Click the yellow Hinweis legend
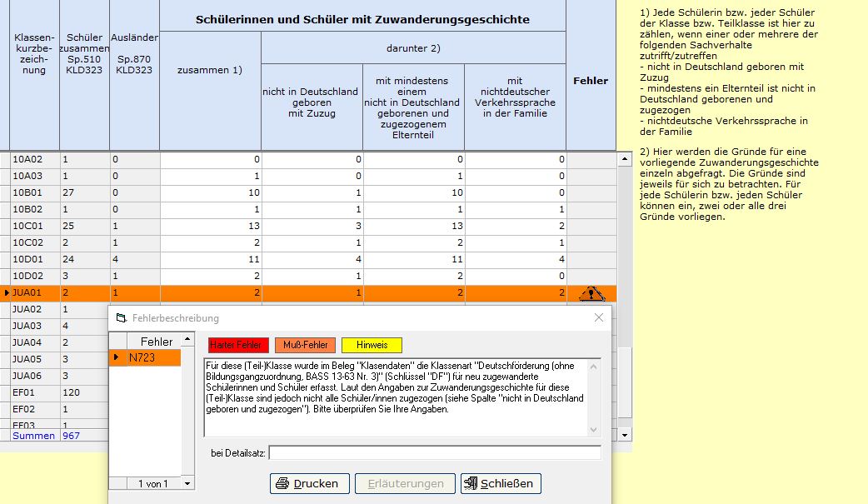The image size is (868, 504). coord(372,345)
